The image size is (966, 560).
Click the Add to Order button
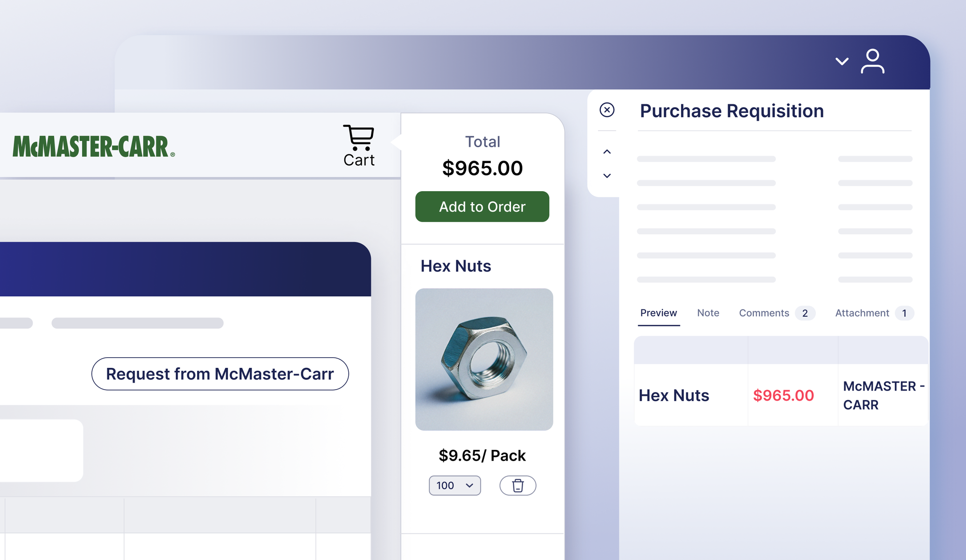tap(482, 207)
